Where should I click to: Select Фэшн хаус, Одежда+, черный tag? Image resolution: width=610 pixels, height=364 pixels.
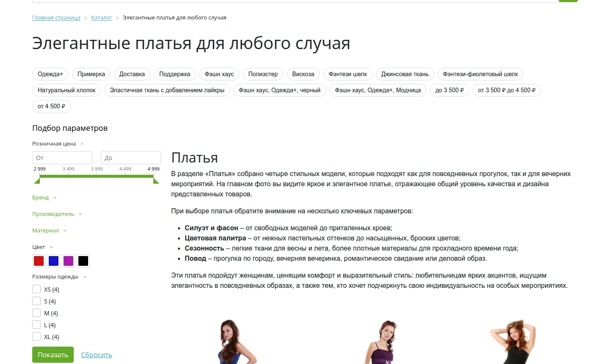(280, 90)
